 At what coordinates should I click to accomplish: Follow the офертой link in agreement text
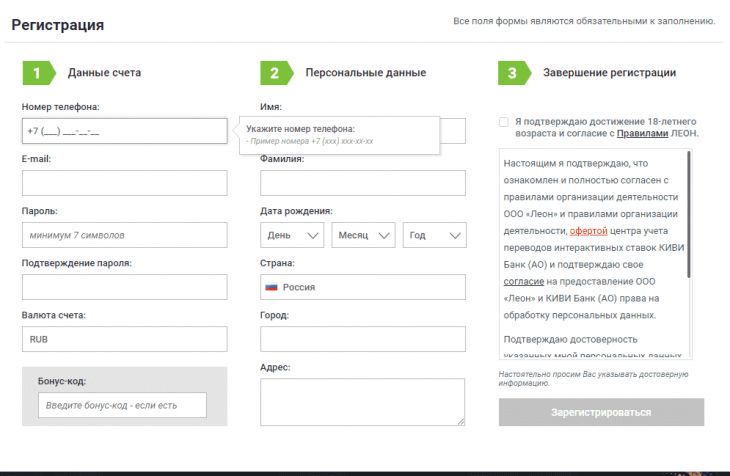pos(589,230)
